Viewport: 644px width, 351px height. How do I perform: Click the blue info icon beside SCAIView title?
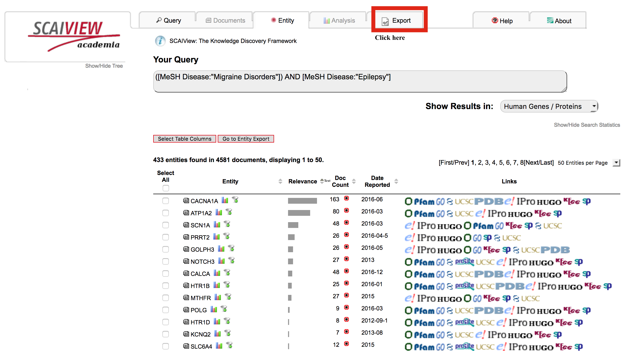point(160,41)
